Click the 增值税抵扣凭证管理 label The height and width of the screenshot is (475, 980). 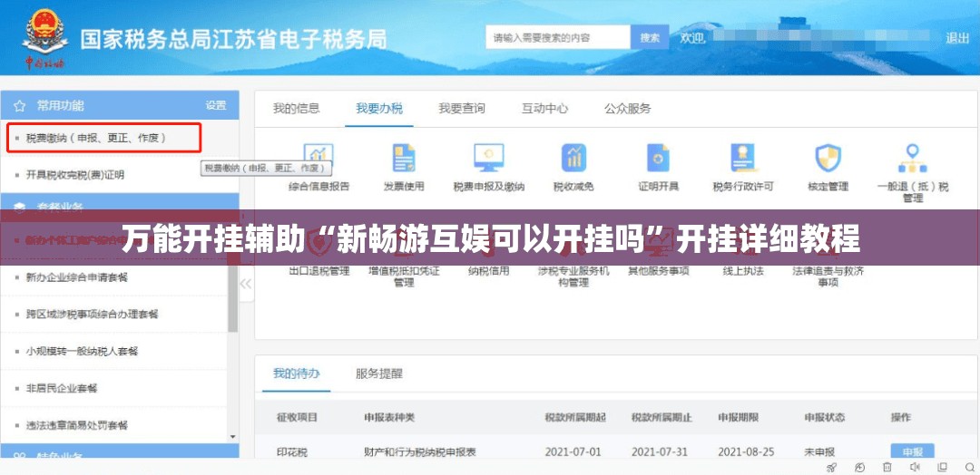(x=404, y=276)
